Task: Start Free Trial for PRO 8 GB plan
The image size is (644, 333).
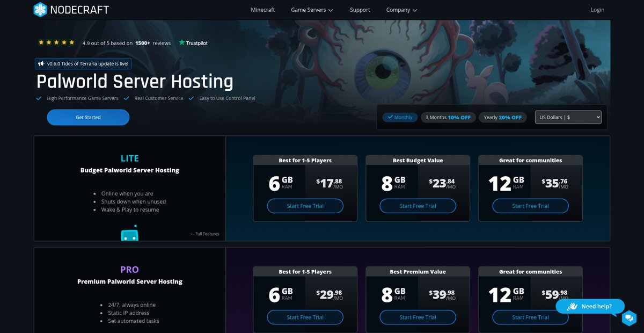Action: coord(418,317)
